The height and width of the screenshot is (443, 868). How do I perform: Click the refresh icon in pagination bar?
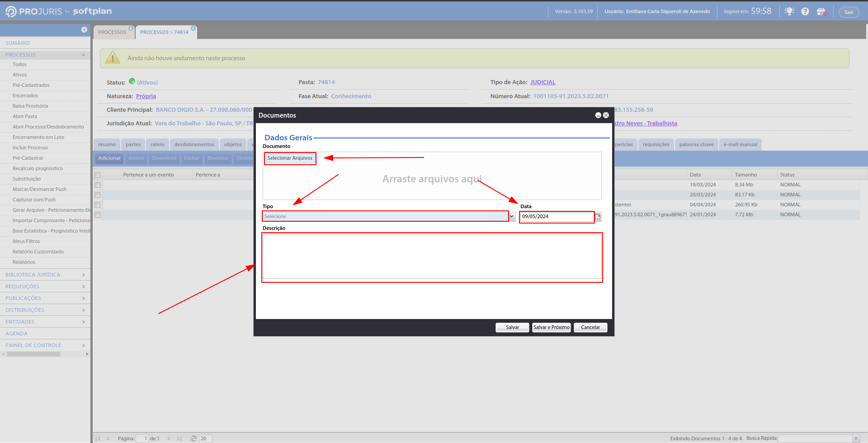point(193,438)
